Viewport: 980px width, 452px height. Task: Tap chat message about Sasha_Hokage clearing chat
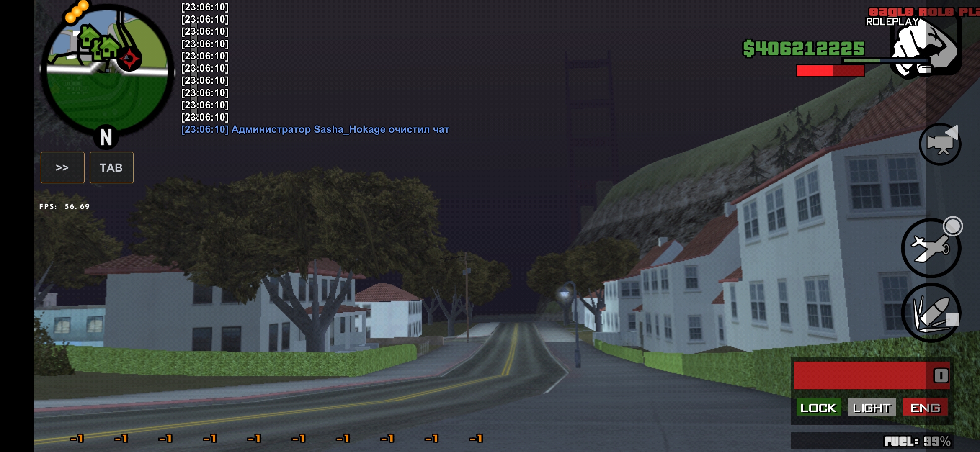pyautogui.click(x=315, y=129)
